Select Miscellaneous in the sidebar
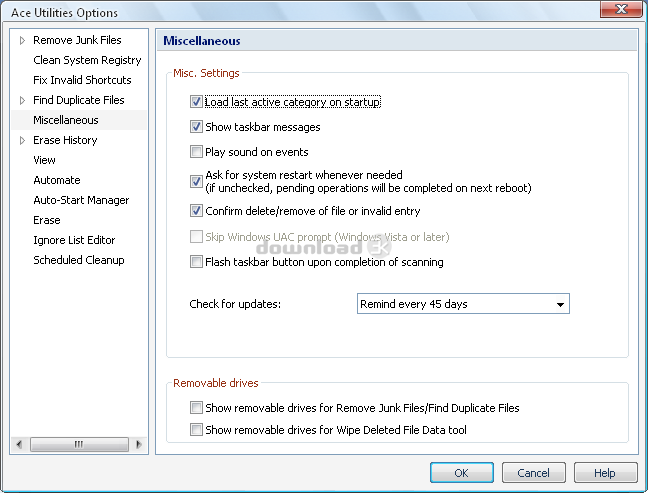Screen dimensions: 648x493 click(x=66, y=120)
